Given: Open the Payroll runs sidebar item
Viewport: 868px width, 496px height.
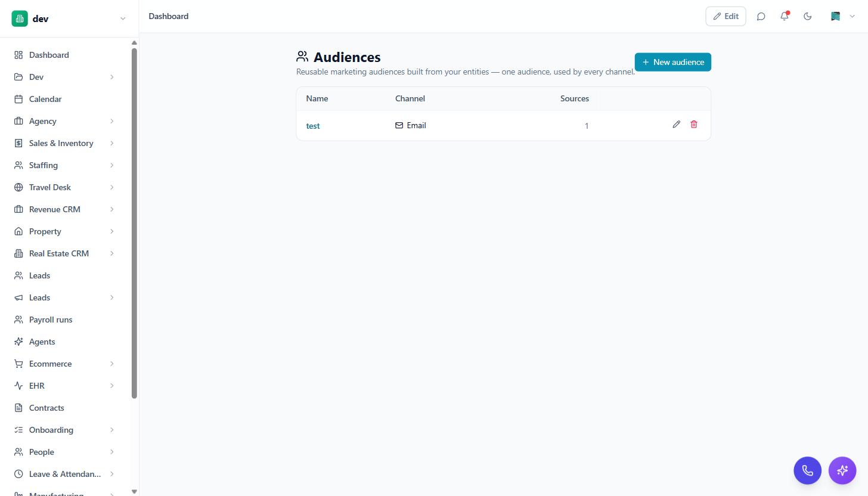Looking at the screenshot, I should click(64, 320).
